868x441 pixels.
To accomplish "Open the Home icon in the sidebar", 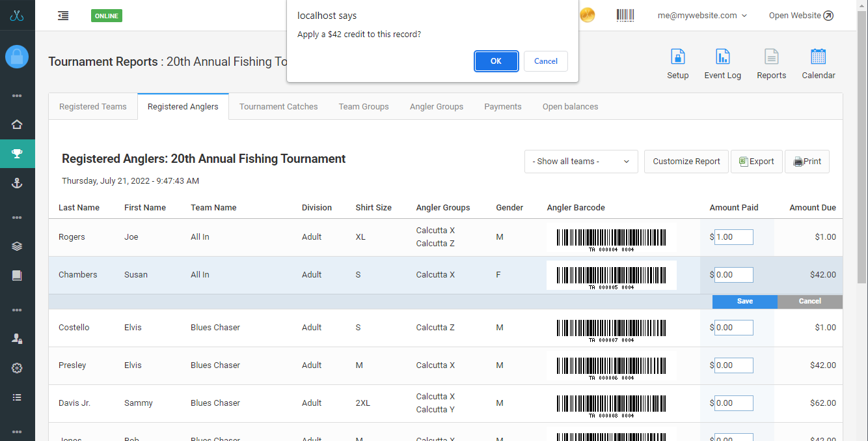I will pyautogui.click(x=17, y=124).
